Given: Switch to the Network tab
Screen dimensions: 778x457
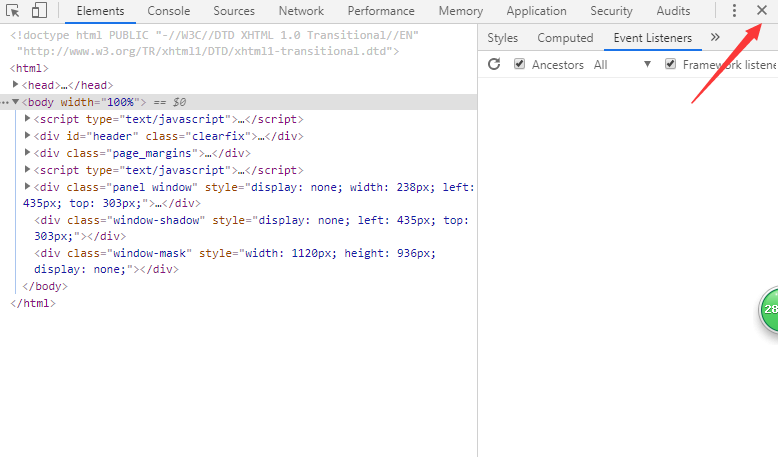Looking at the screenshot, I should click(301, 11).
